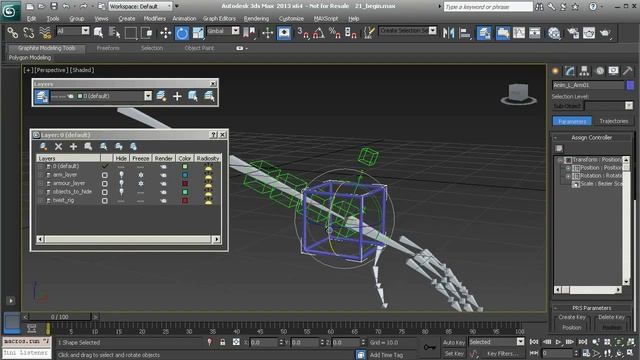This screenshot has height=360, width=640.
Task: Expand Position controller in Assign Controller tree
Action: 568,168
